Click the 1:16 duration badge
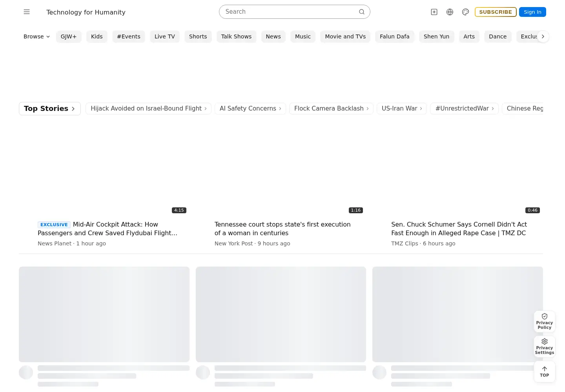 pyautogui.click(x=356, y=210)
